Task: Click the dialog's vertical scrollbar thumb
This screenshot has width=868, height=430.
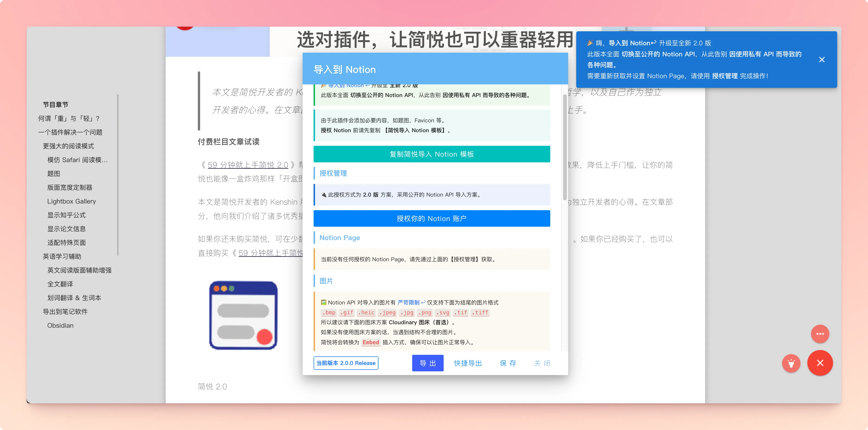Action: pyautogui.click(x=564, y=147)
